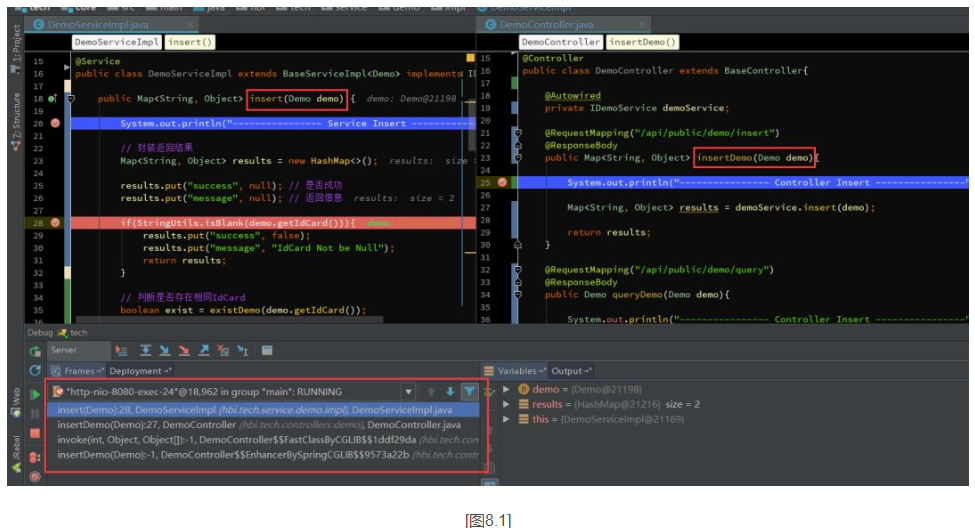The width and height of the screenshot is (975, 528).
Task: Toggle Mute Breakpoints icon in debug sidebar
Action: tap(35, 476)
